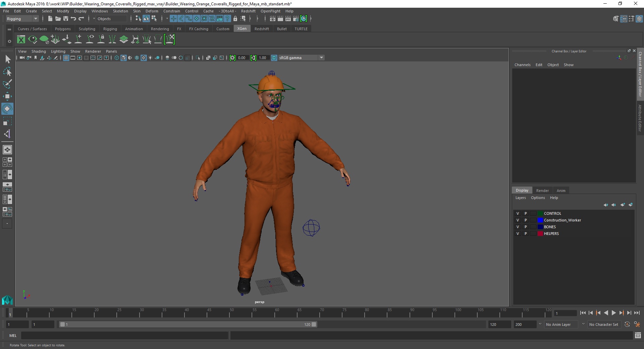Viewport: 644px width, 349px height.
Task: Activate the Rotate tool
Action: click(x=7, y=109)
